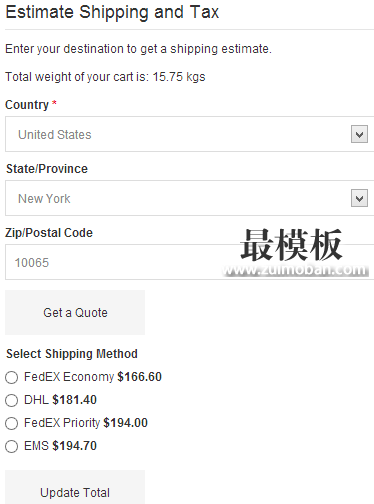374x504 pixels.
Task: Click the Zip/Postal Code field label
Action: pyautogui.click(x=49, y=233)
